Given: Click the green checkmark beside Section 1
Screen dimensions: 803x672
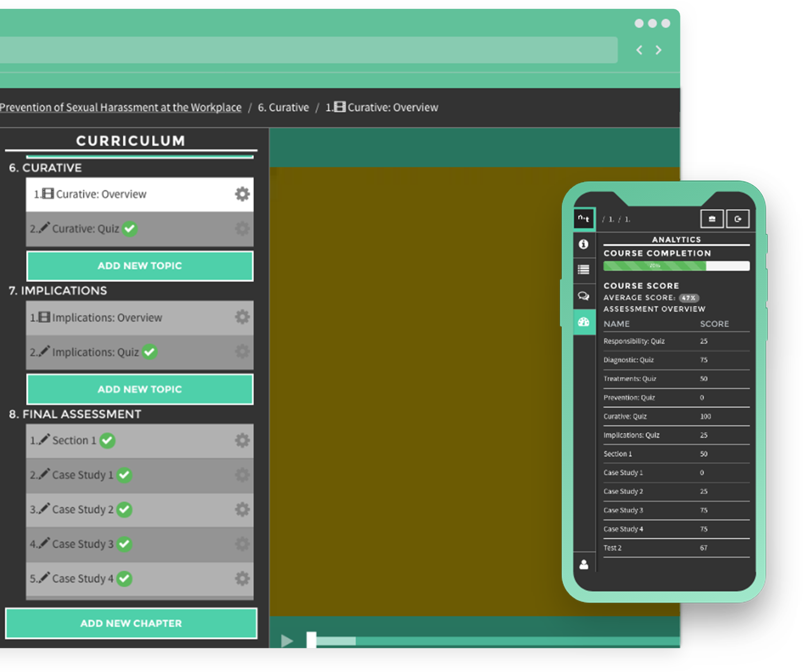Looking at the screenshot, I should click(x=107, y=440).
